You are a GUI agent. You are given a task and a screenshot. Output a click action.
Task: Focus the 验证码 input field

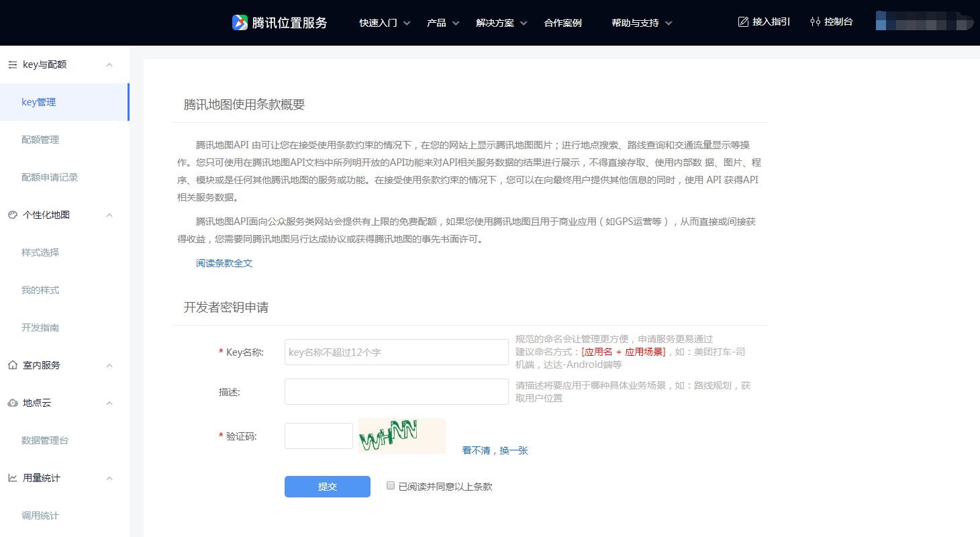[x=319, y=436]
